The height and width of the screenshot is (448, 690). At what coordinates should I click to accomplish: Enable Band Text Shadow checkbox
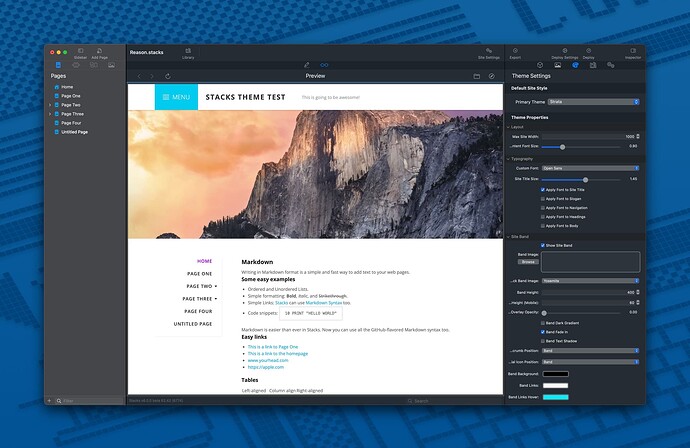pyautogui.click(x=543, y=341)
